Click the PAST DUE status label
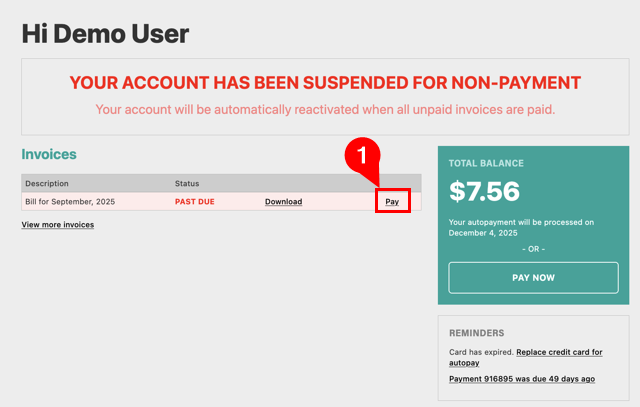 [x=195, y=202]
